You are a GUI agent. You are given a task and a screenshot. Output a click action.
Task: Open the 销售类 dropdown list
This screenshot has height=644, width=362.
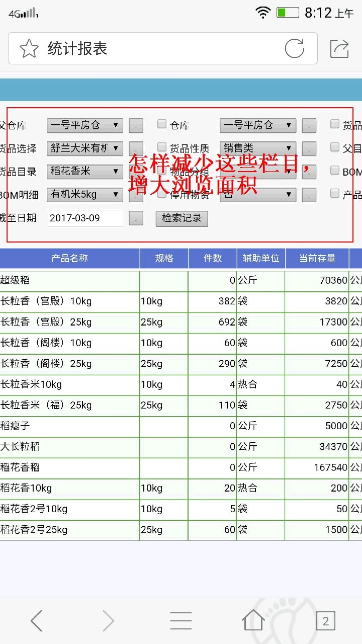point(257,148)
